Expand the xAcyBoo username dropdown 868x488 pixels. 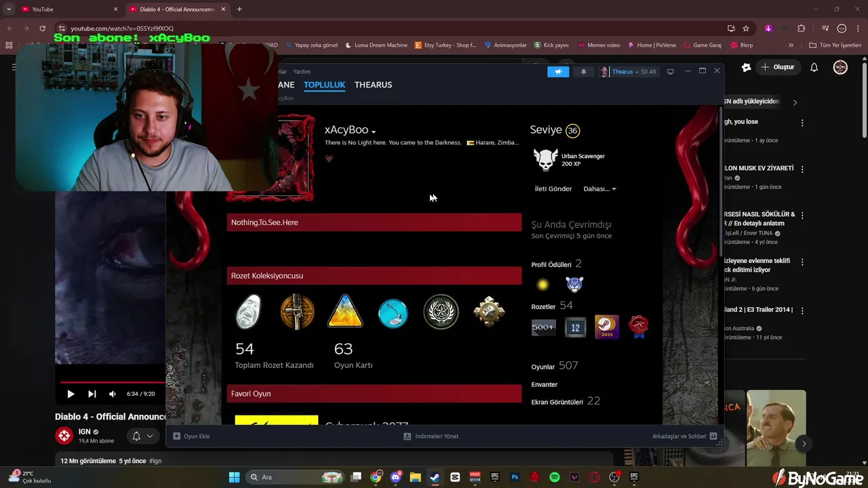coord(374,131)
